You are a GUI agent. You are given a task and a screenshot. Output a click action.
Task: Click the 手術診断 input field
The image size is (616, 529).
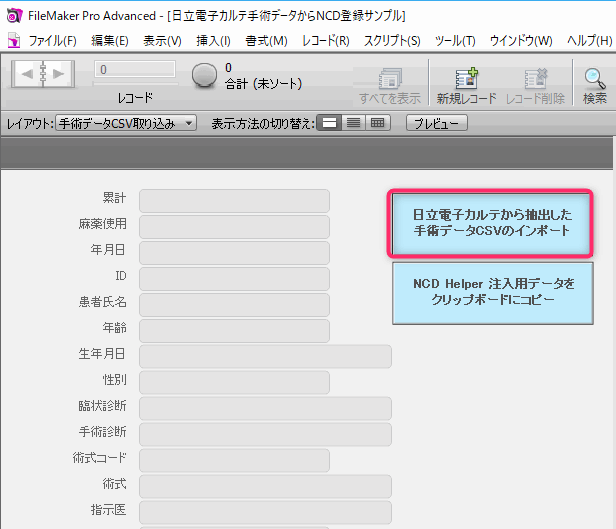click(266, 434)
